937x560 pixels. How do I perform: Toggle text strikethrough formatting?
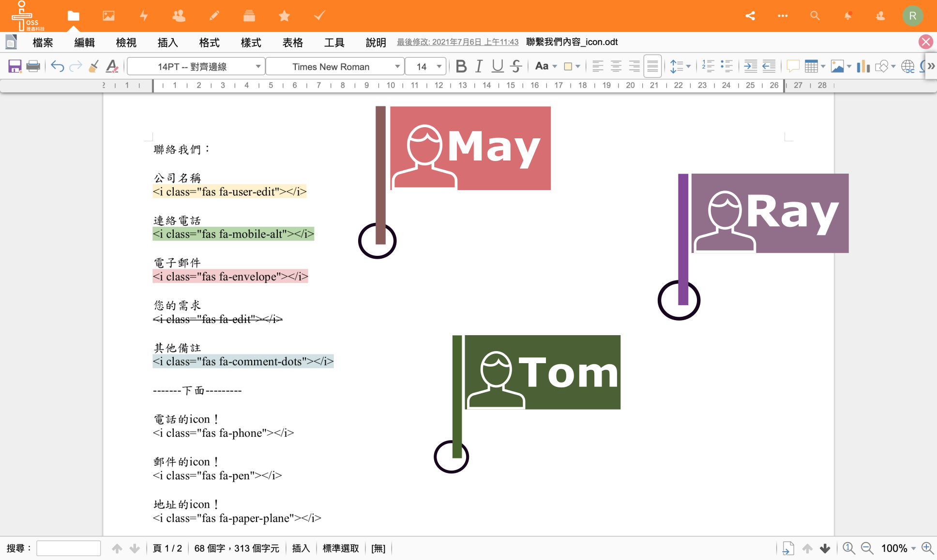[517, 67]
